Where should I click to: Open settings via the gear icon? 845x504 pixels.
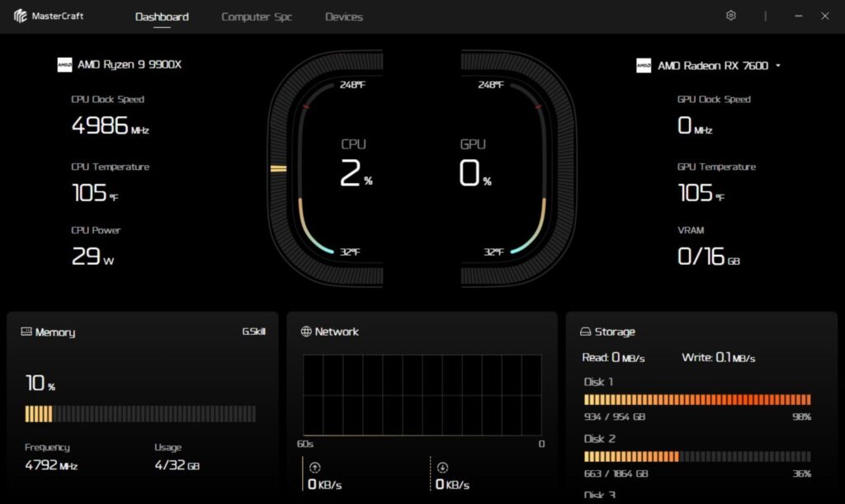(731, 16)
